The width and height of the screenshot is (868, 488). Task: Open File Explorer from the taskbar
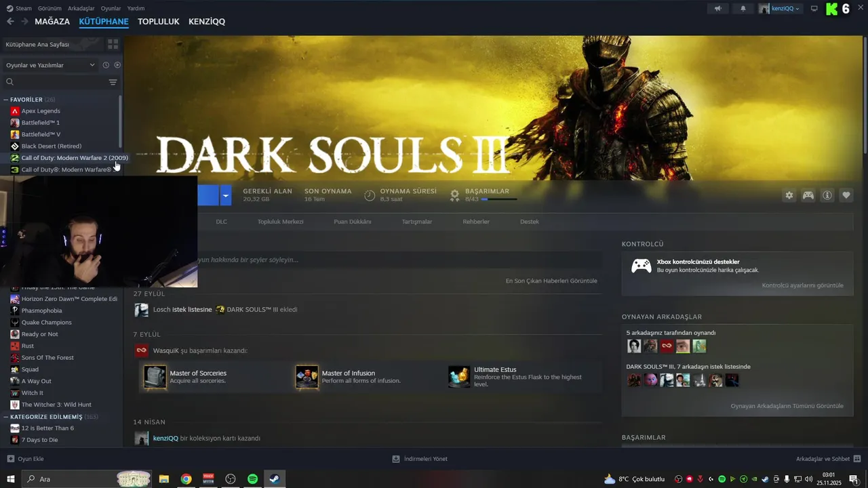coord(164,479)
